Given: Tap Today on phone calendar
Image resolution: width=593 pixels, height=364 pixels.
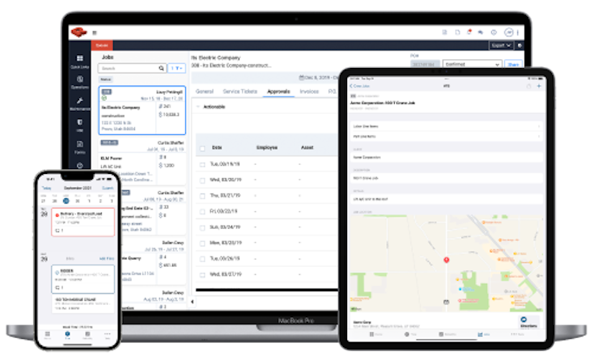Looking at the screenshot, I should (46, 188).
